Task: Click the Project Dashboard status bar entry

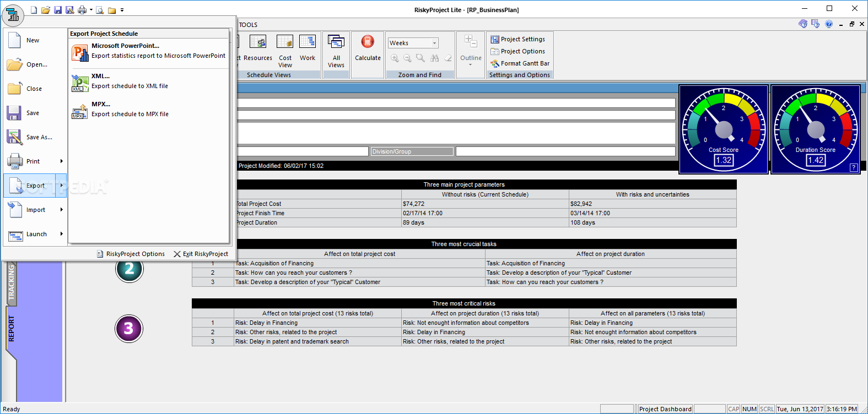Action: (665, 409)
